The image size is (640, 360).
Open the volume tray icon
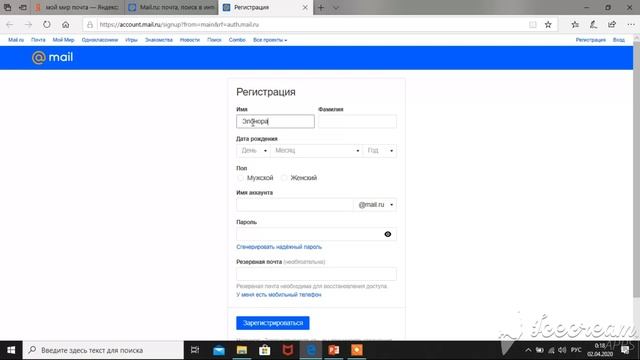(562, 350)
